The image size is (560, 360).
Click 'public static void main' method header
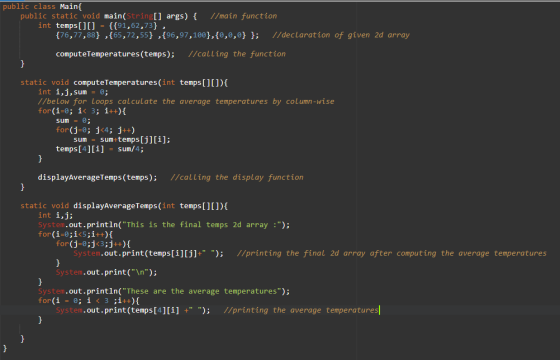pos(109,16)
